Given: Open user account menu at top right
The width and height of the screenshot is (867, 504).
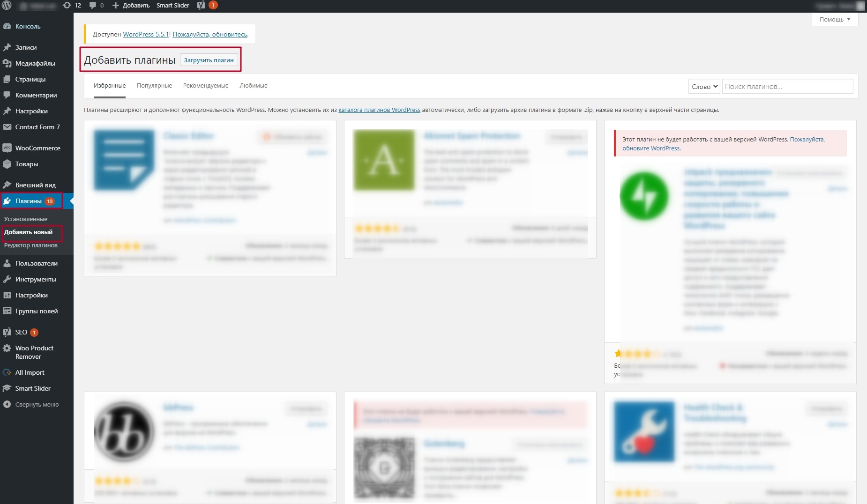Looking at the screenshot, I should [x=840, y=6].
